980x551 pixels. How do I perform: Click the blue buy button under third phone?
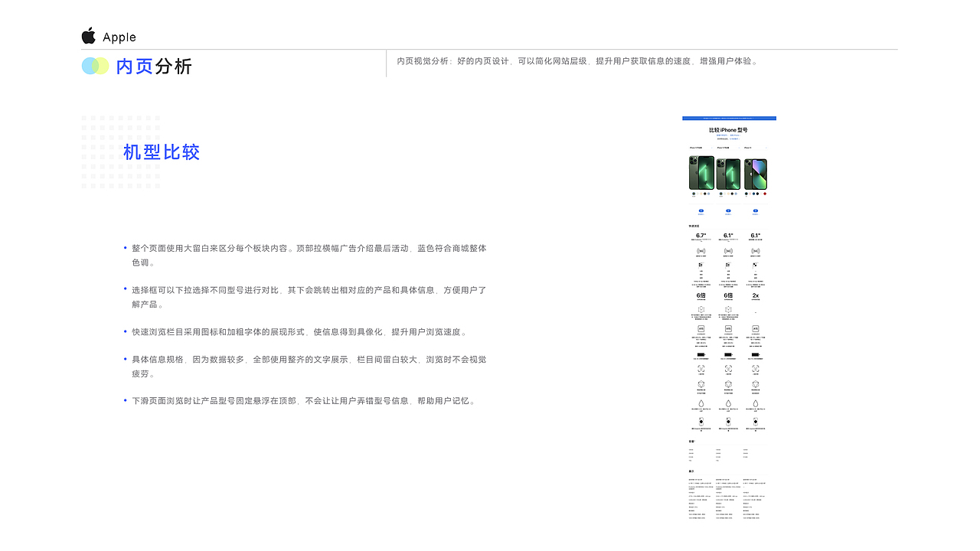click(x=756, y=210)
